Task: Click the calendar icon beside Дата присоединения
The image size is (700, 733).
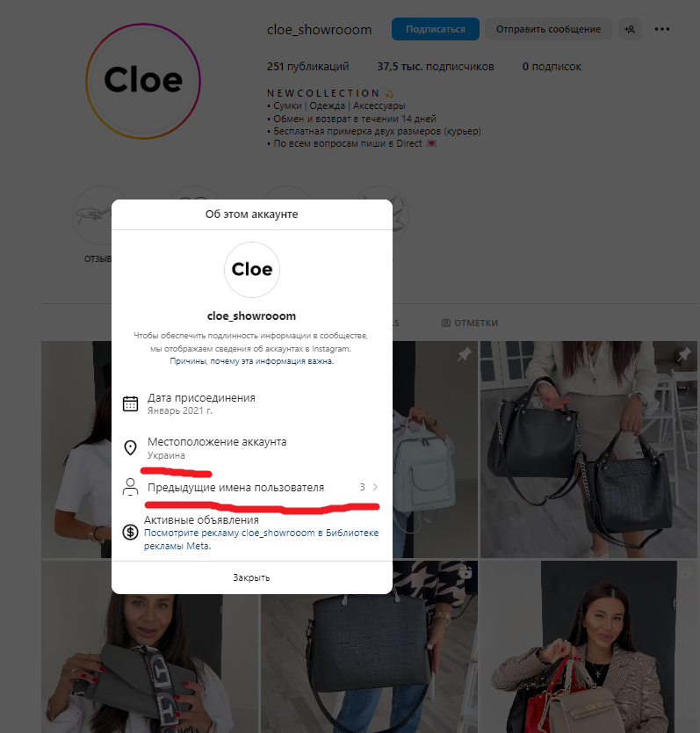Action: (130, 403)
